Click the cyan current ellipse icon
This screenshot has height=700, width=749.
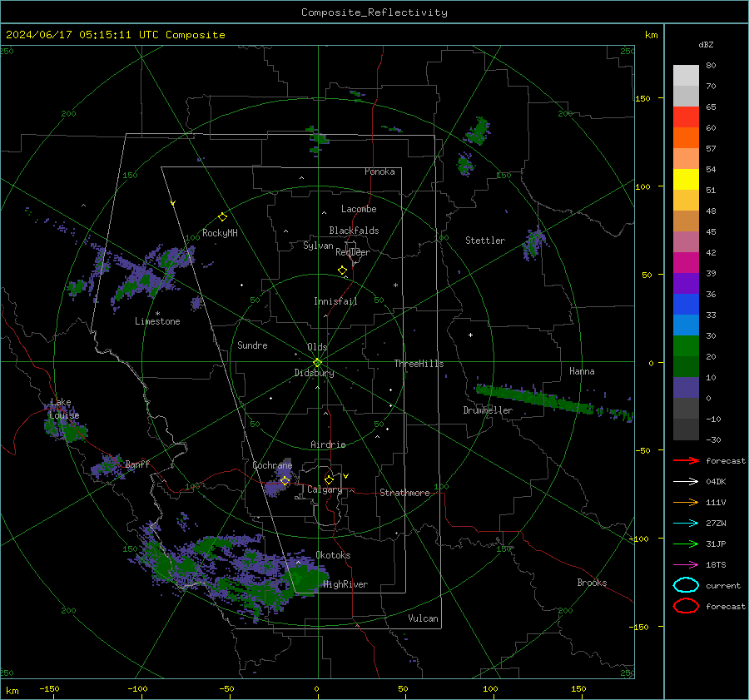coord(686,585)
